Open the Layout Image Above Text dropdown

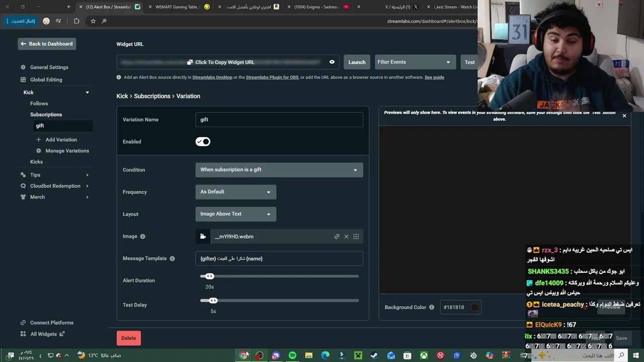pyautogui.click(x=236, y=214)
